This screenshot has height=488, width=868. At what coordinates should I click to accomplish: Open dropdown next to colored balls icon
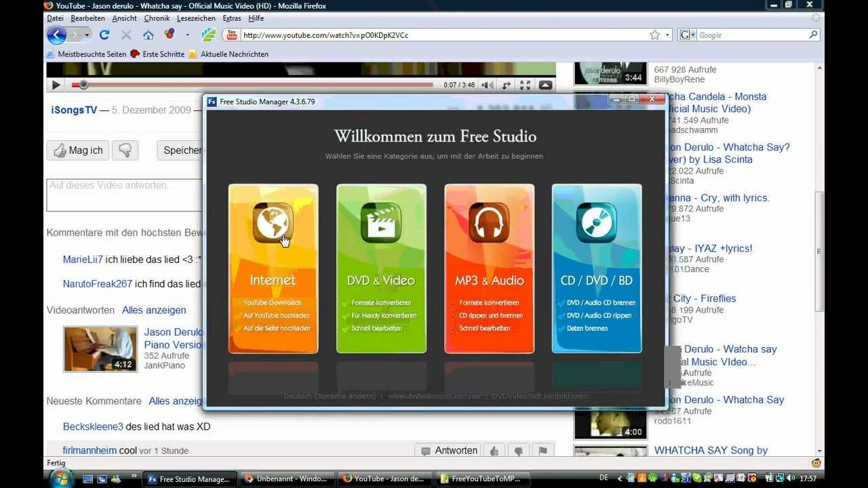(x=187, y=35)
